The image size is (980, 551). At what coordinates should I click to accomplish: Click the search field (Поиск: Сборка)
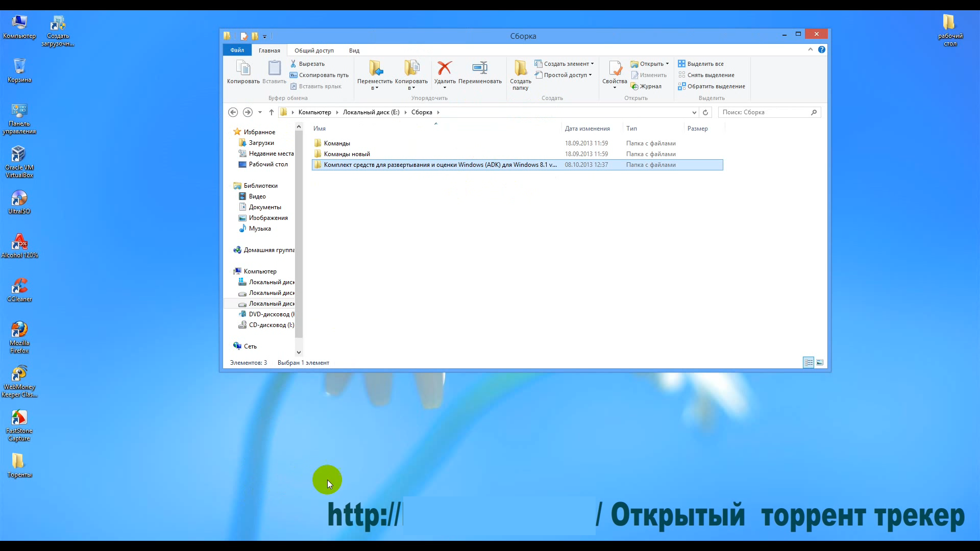click(764, 112)
